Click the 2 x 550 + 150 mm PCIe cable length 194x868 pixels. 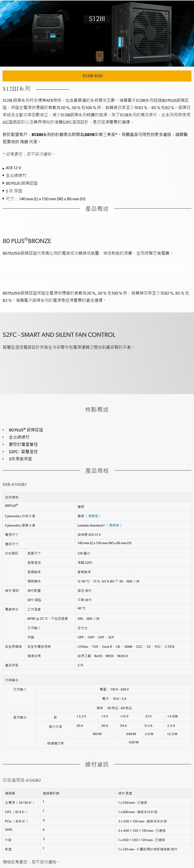tap(143, 822)
